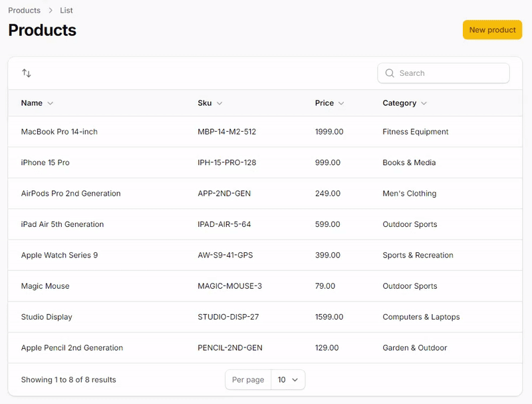Click the 1999.00 price cell
This screenshot has width=532, height=404.
pos(329,132)
